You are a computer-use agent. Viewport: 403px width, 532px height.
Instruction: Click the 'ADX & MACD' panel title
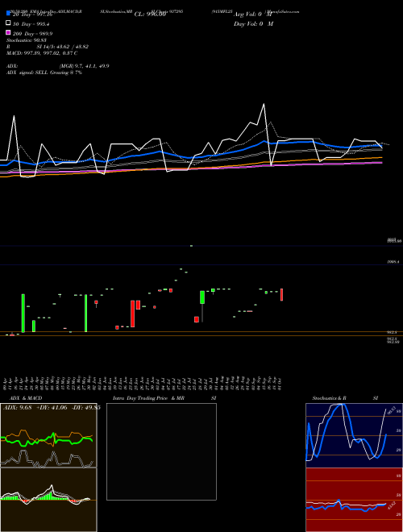point(26,398)
